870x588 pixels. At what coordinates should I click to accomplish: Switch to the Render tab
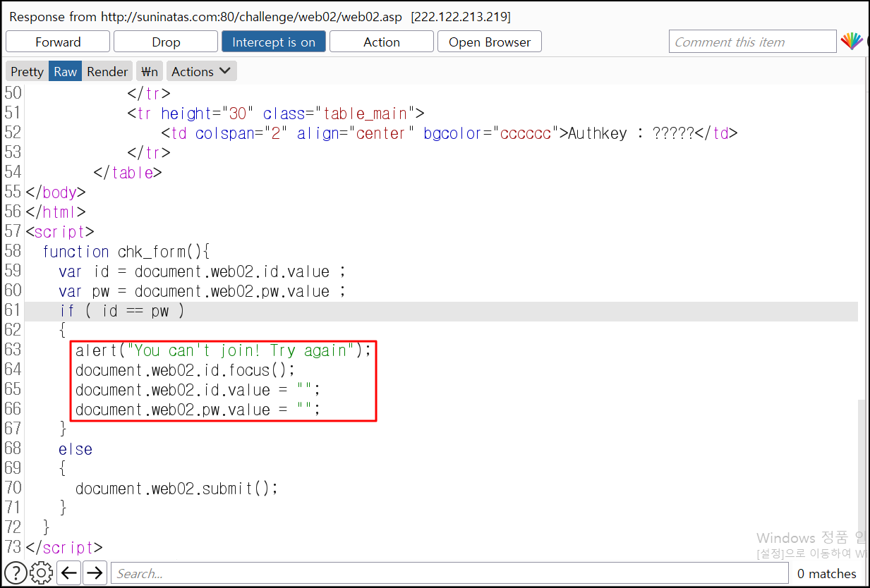click(x=107, y=71)
